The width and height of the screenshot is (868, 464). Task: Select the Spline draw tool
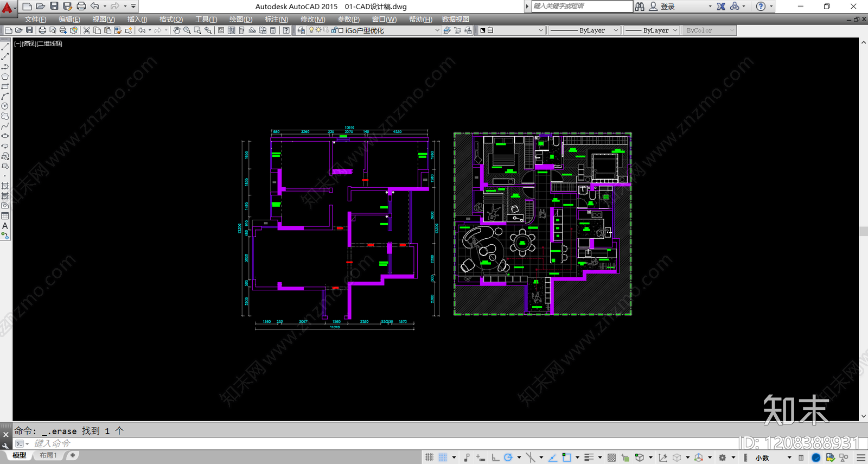tap(5, 126)
